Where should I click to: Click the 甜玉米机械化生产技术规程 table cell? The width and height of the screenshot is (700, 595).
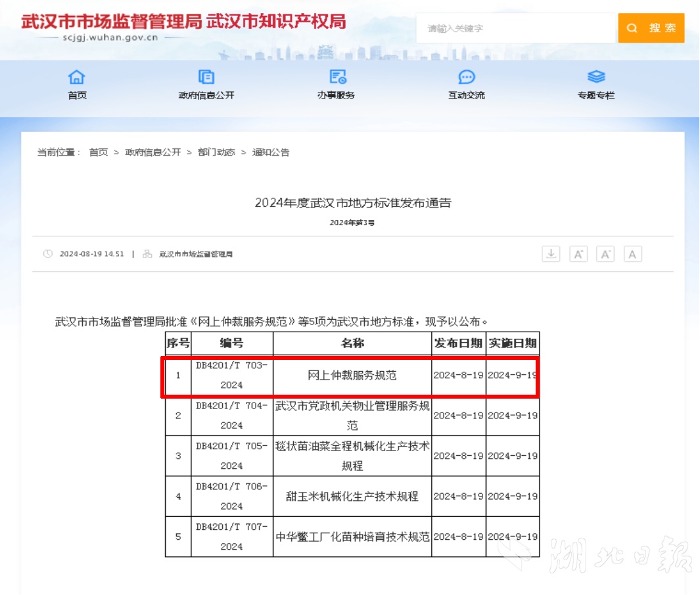coord(352,496)
